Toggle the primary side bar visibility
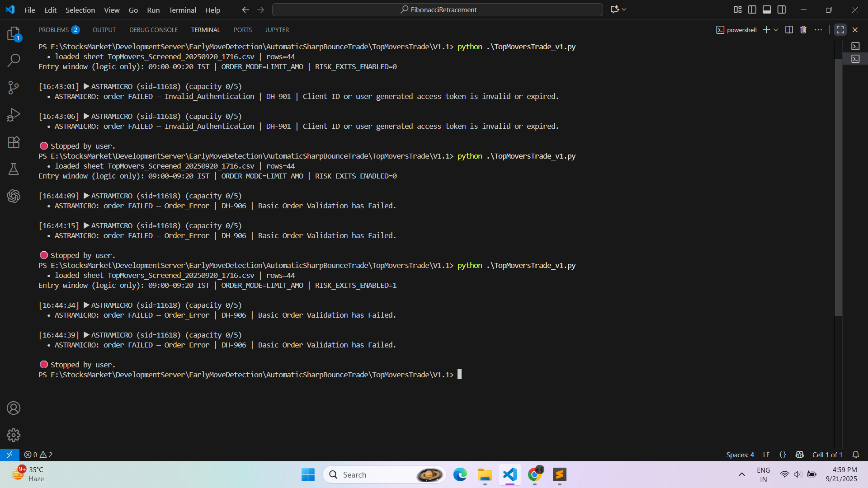 pos(752,9)
